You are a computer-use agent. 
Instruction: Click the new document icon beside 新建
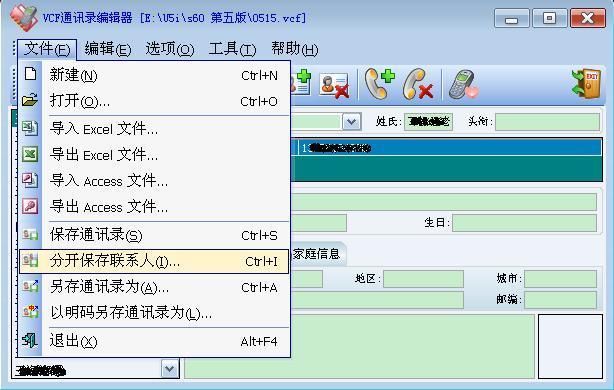[30, 74]
